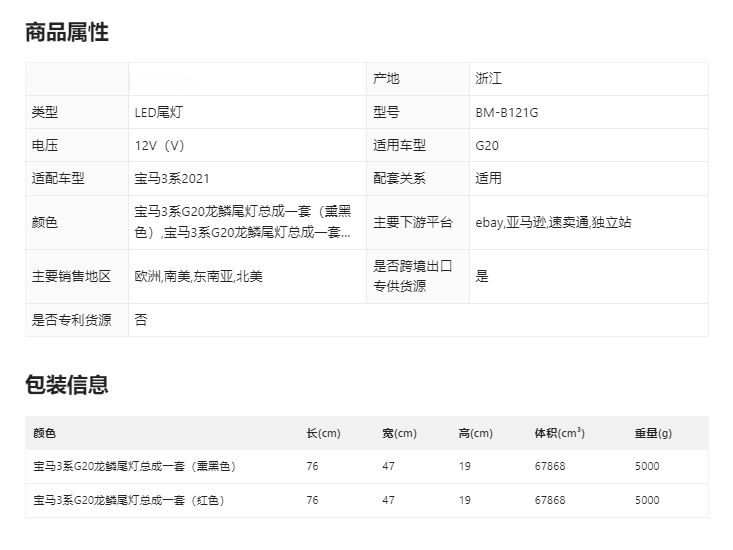Click the 是否跨境出口专供货源 attribute label
This screenshot has height=550, width=733.
[x=413, y=276]
